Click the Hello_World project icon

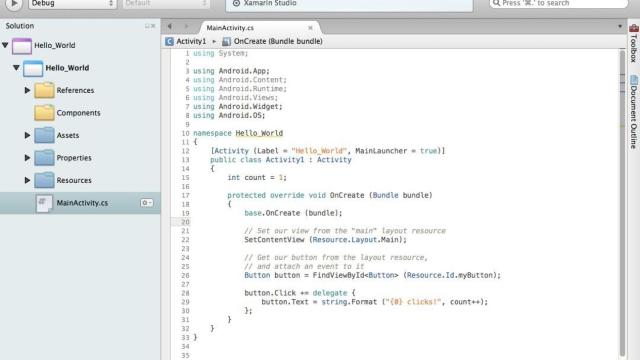coord(33,68)
